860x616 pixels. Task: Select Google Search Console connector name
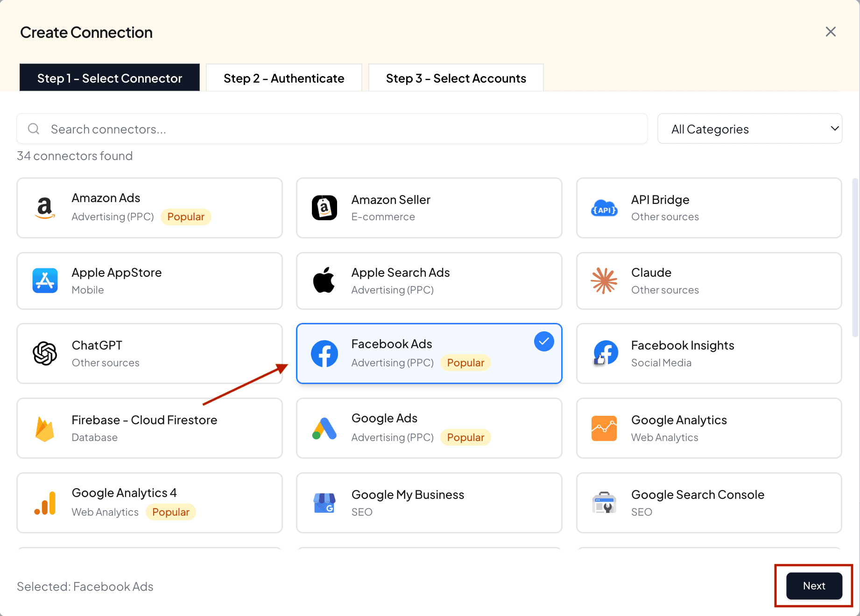[x=698, y=495]
